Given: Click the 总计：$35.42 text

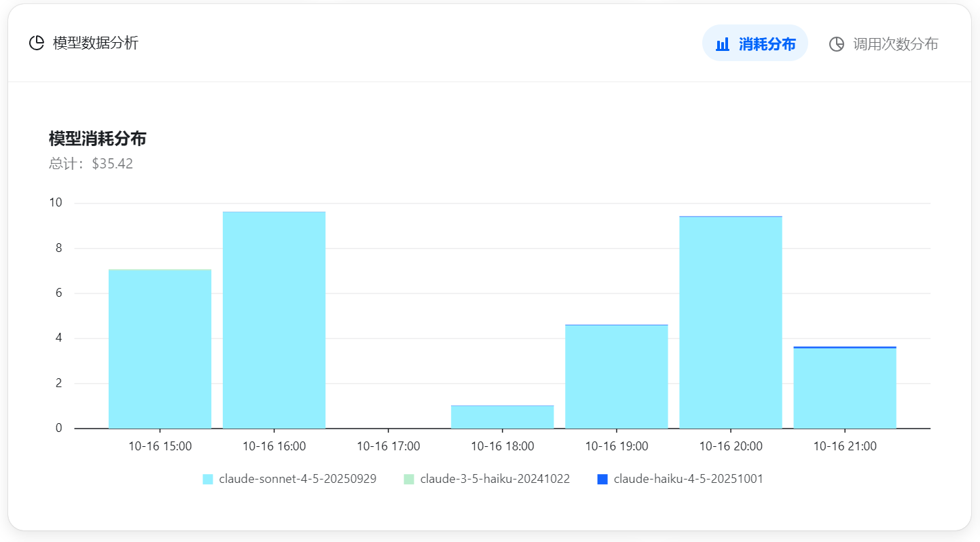Looking at the screenshot, I should [91, 164].
